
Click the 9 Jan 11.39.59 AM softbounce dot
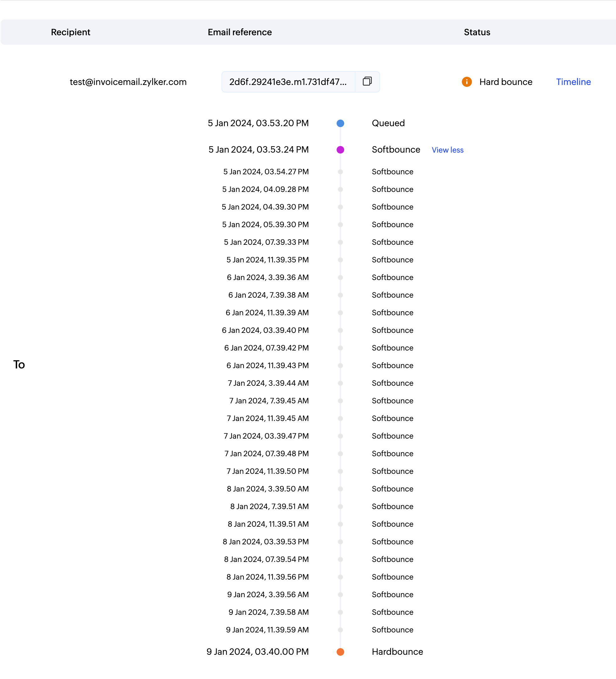click(x=340, y=630)
